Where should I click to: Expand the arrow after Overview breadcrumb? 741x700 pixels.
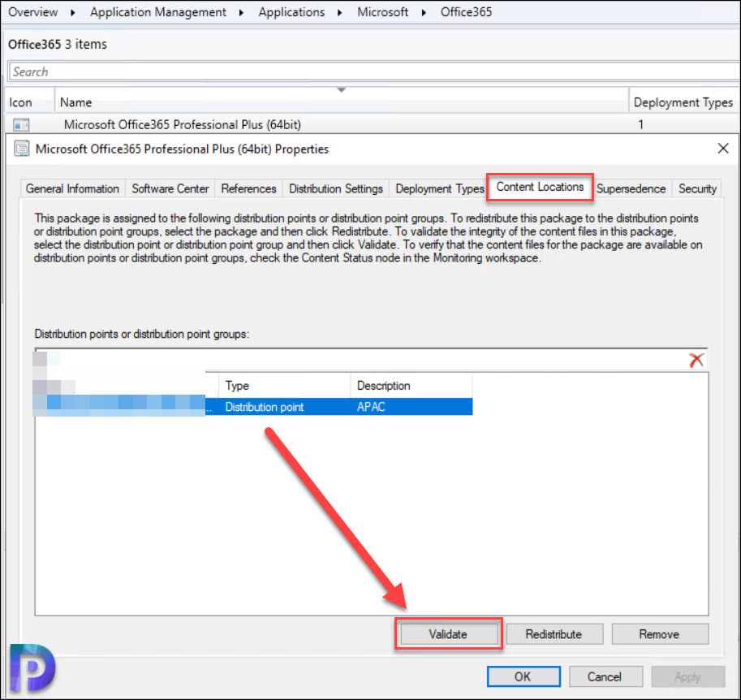(73, 12)
